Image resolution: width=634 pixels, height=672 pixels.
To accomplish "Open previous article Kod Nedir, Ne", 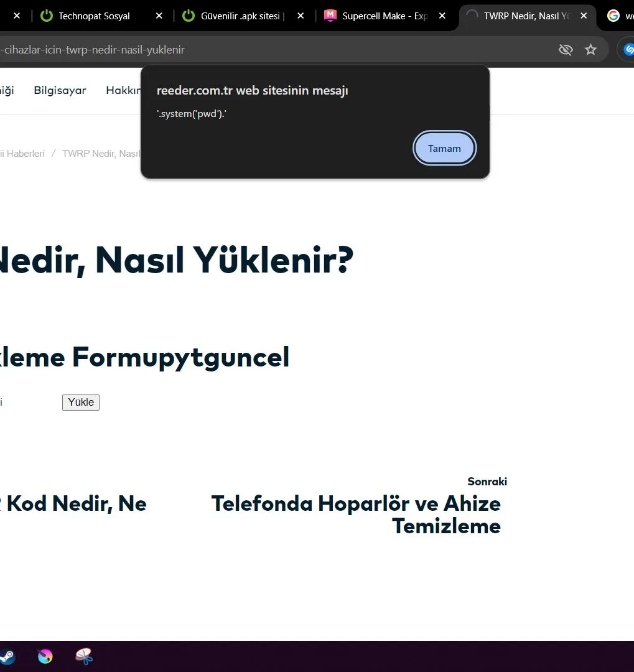I will (x=73, y=503).
